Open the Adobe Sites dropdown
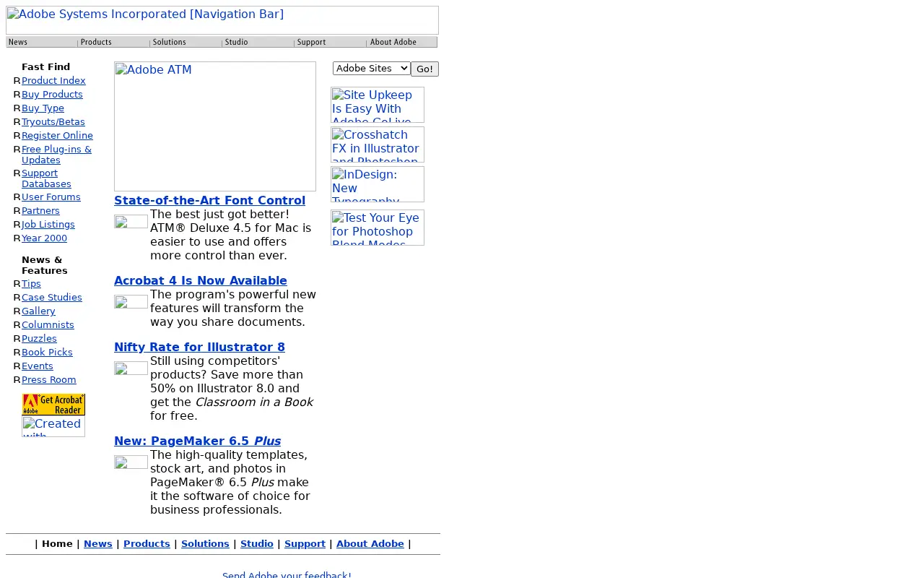This screenshot has width=924, height=578. click(372, 68)
